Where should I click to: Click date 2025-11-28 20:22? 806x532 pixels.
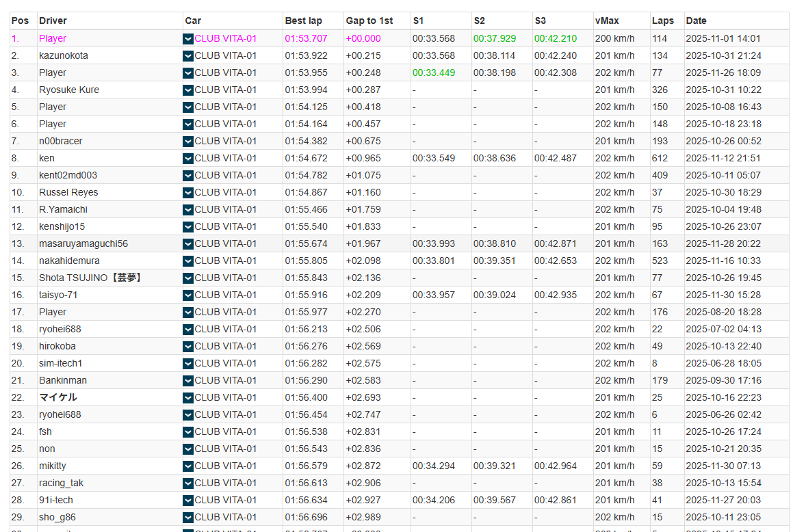point(723,244)
